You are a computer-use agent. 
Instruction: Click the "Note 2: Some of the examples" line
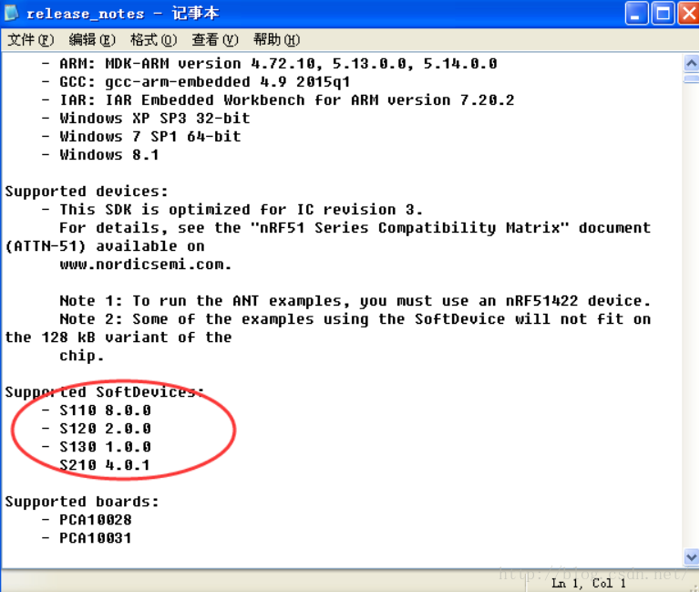click(x=355, y=319)
